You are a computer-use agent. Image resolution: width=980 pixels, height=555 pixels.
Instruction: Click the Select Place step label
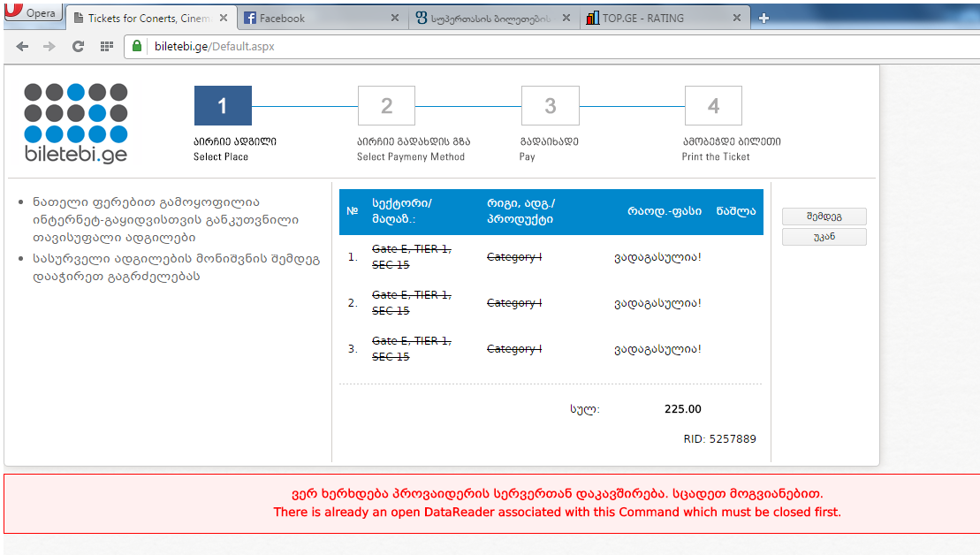[221, 157]
